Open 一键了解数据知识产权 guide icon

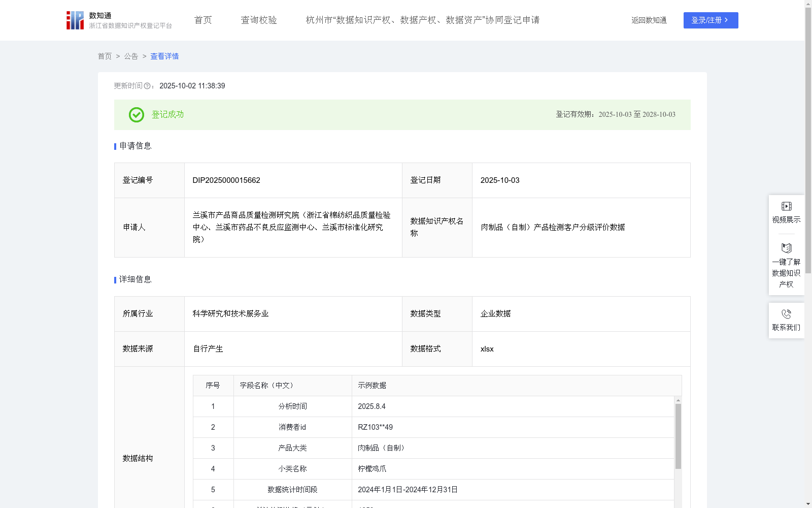(786, 248)
